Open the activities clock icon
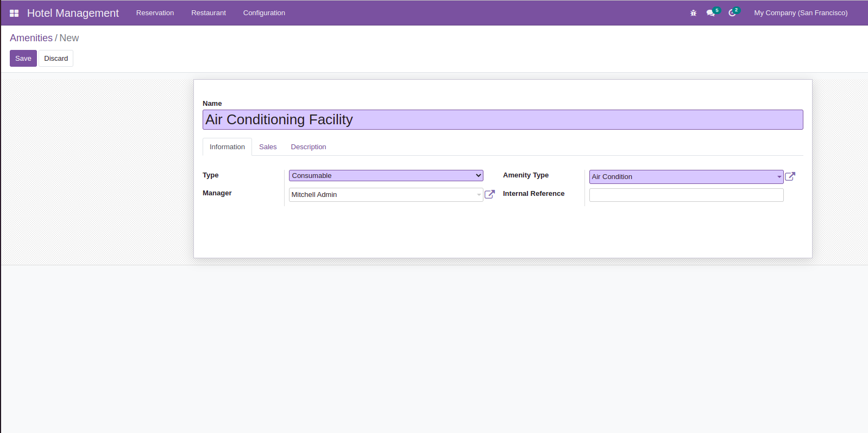 (x=732, y=13)
